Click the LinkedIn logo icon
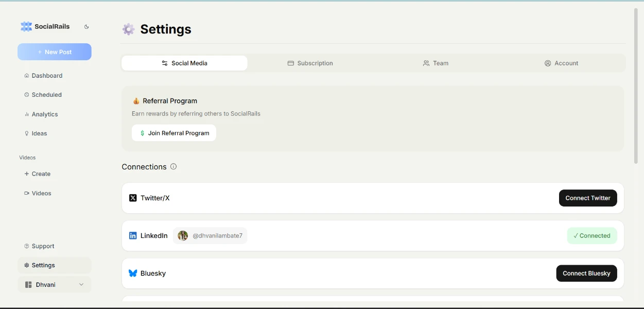This screenshot has height=309, width=644. click(133, 235)
